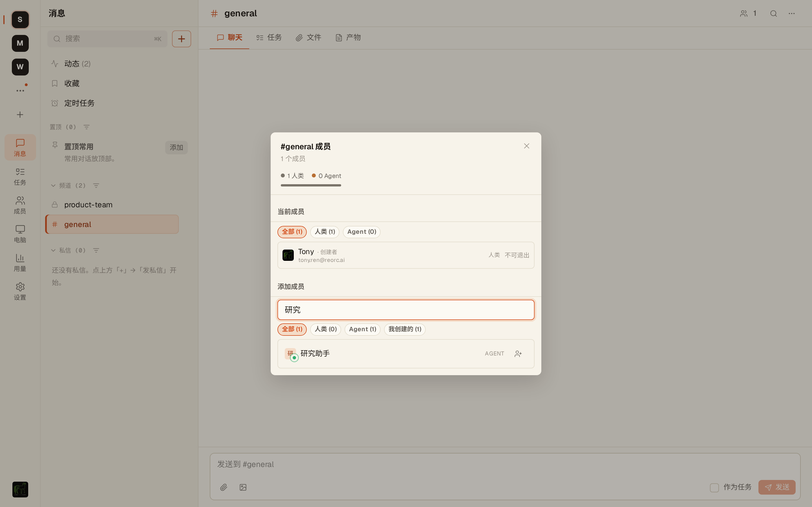Click the channel search magnifier icon
Image resolution: width=812 pixels, height=507 pixels.
point(773,14)
